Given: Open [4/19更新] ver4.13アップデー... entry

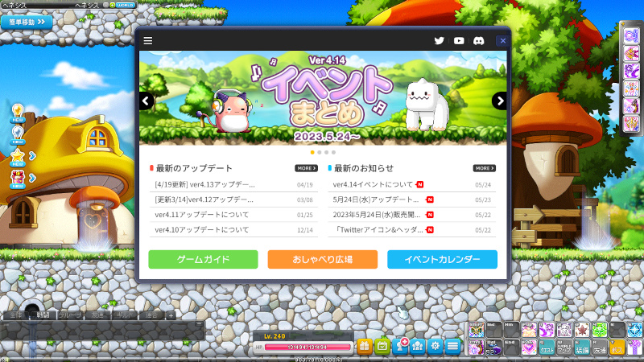Looking at the screenshot, I should pos(233,185).
